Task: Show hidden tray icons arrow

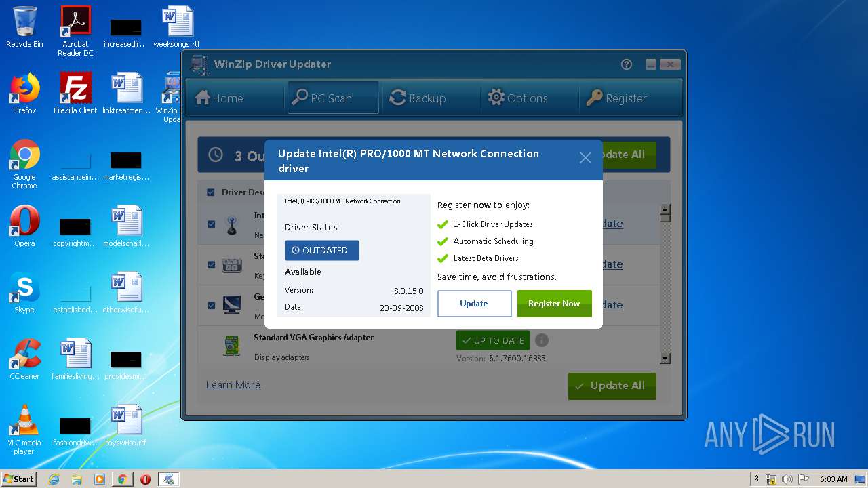Action: 756,479
